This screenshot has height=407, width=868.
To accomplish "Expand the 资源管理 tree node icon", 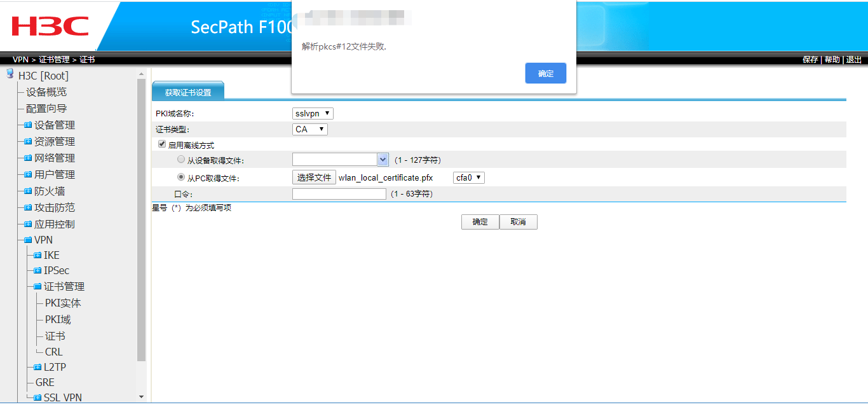I will point(28,142).
